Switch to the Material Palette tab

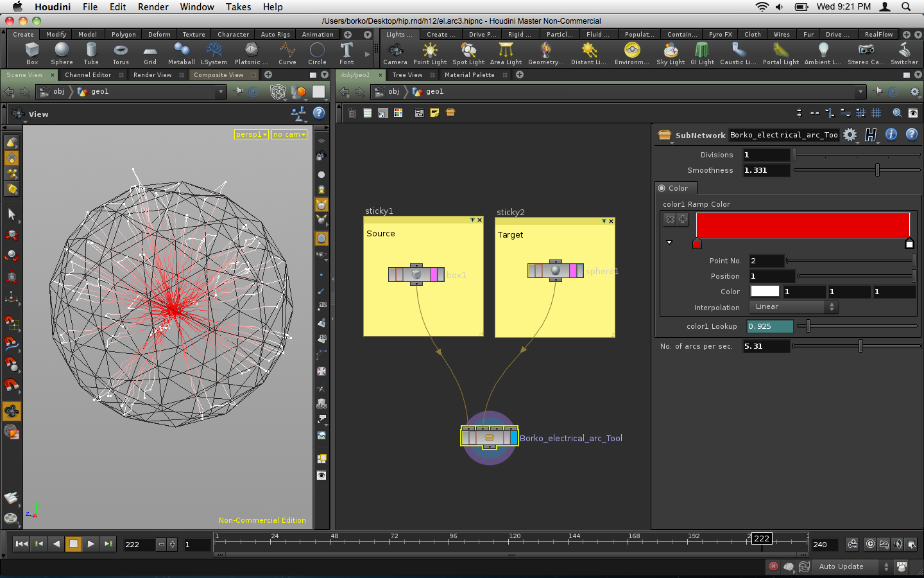pyautogui.click(x=469, y=75)
